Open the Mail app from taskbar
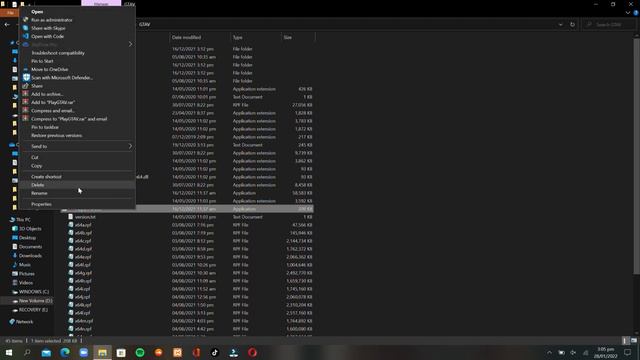Viewport: 640px width, 360px height. 46,352
